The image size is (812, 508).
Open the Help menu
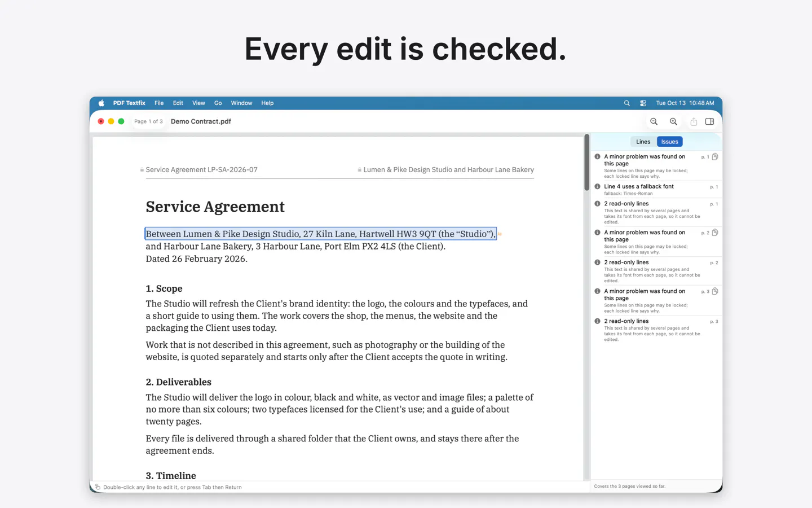[x=267, y=103]
